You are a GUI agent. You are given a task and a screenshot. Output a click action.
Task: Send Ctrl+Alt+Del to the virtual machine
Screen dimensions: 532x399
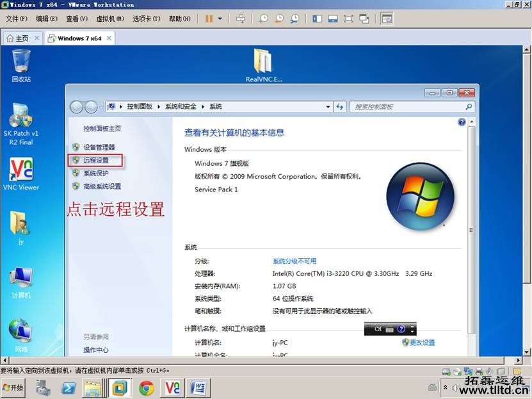coord(241,19)
